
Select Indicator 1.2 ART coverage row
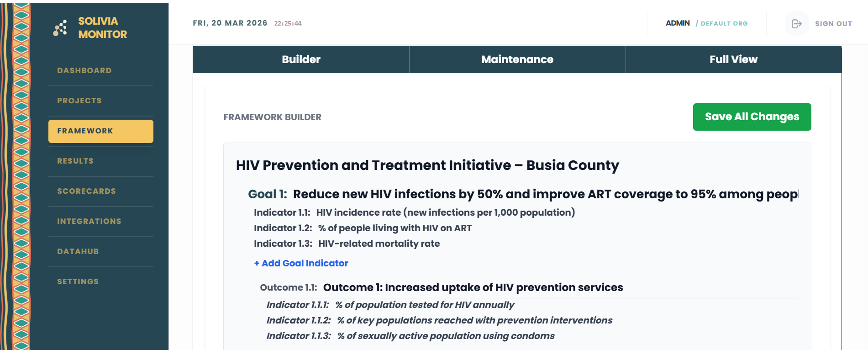[x=363, y=228]
